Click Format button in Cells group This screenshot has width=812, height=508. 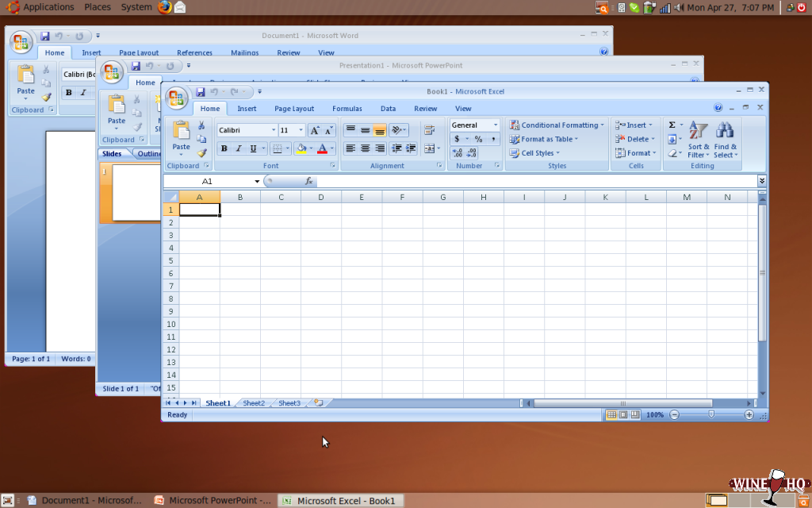pyautogui.click(x=636, y=153)
